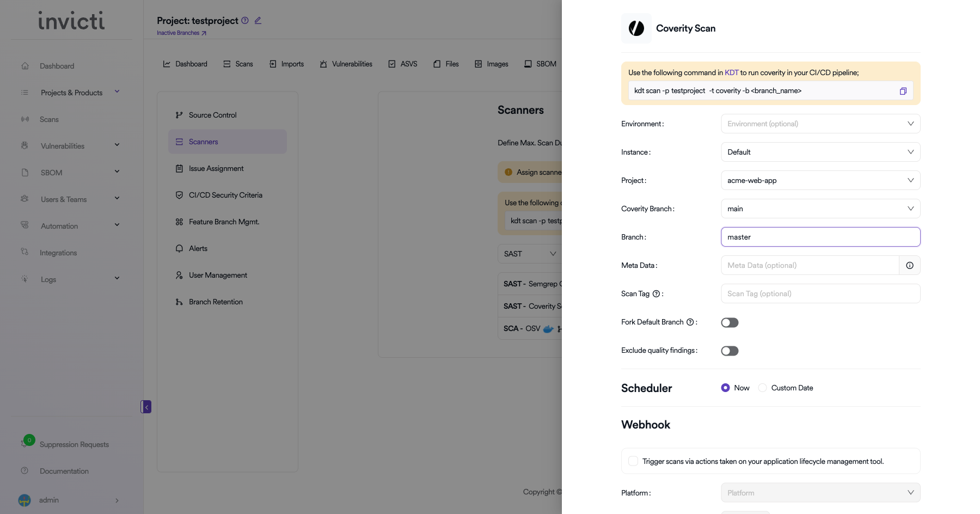The width and height of the screenshot is (980, 514).
Task: Click the Documentation icon in sidebar
Action: point(24,471)
